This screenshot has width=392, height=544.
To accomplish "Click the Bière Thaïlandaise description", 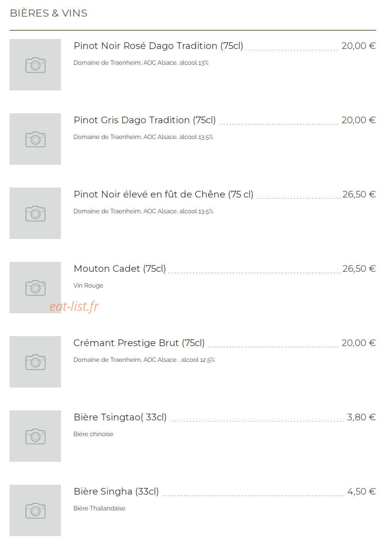I will [x=99, y=508].
